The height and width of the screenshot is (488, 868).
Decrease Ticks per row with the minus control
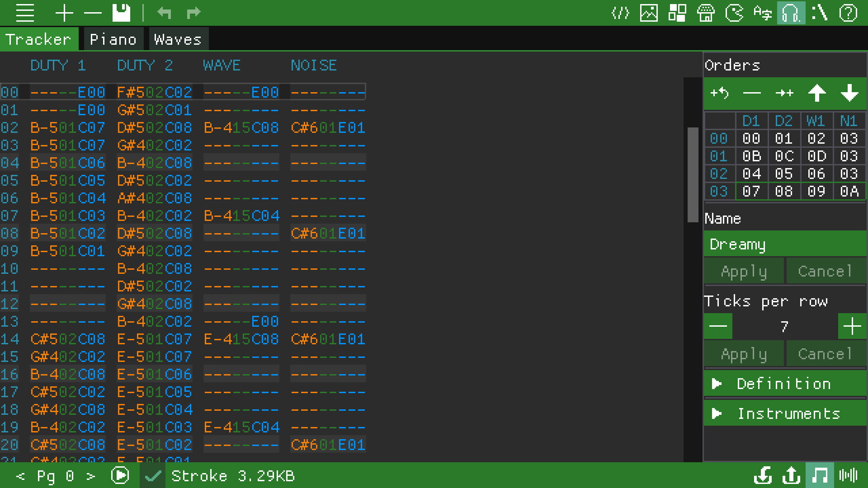coord(717,326)
